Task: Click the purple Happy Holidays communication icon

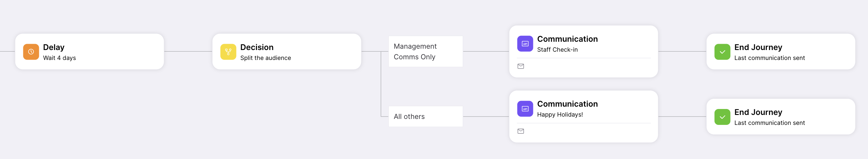Action: 525,109
